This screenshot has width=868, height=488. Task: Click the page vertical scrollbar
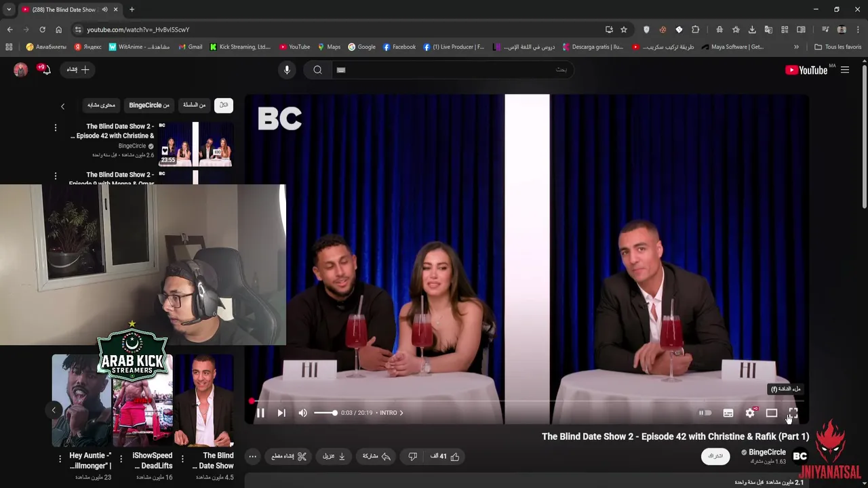[x=864, y=136]
